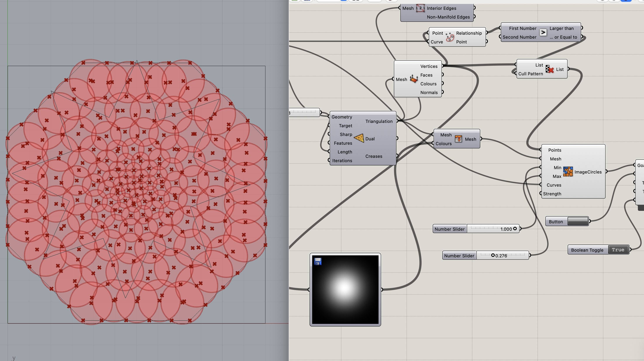Screen dimensions: 644x361
Task: Toggle the Boolean Toggle True value
Action: [618, 250]
